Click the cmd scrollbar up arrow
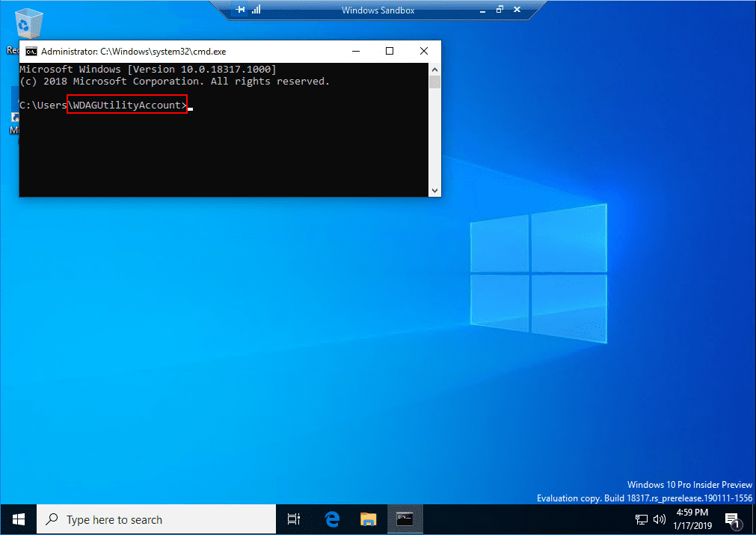 click(x=435, y=70)
